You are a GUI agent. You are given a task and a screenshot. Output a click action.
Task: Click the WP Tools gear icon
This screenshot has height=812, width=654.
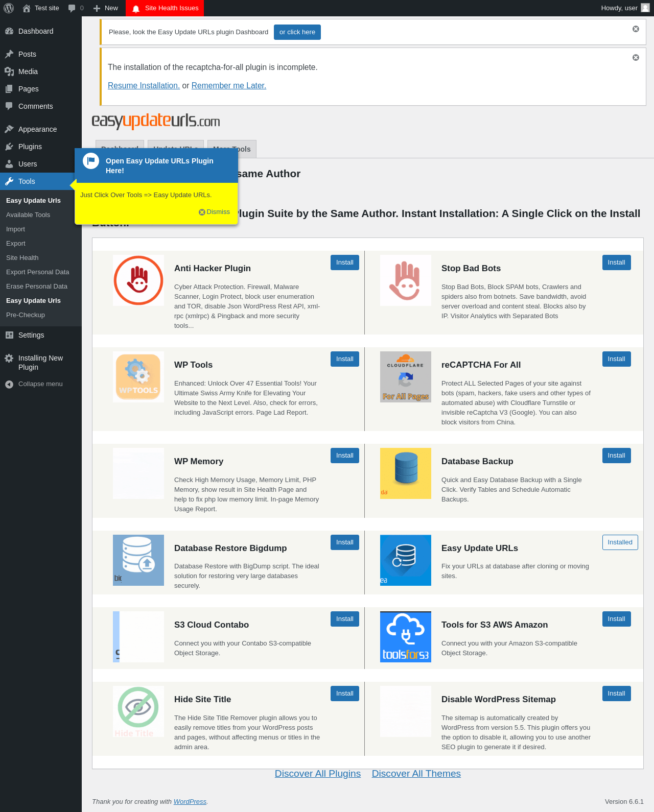[138, 377]
